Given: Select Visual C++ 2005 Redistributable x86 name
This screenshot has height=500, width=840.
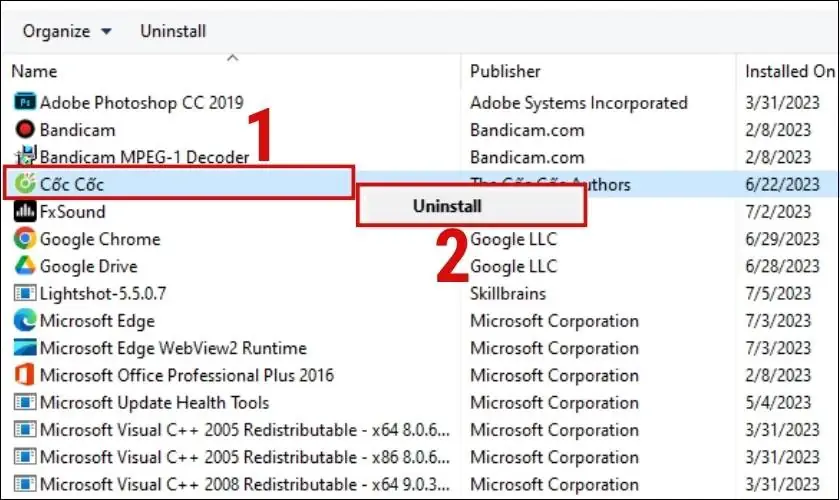Looking at the screenshot, I should 245,458.
